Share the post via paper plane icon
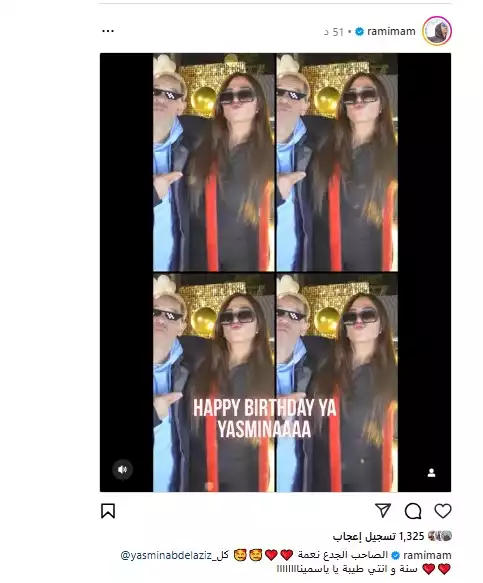483x583 pixels. [383, 510]
